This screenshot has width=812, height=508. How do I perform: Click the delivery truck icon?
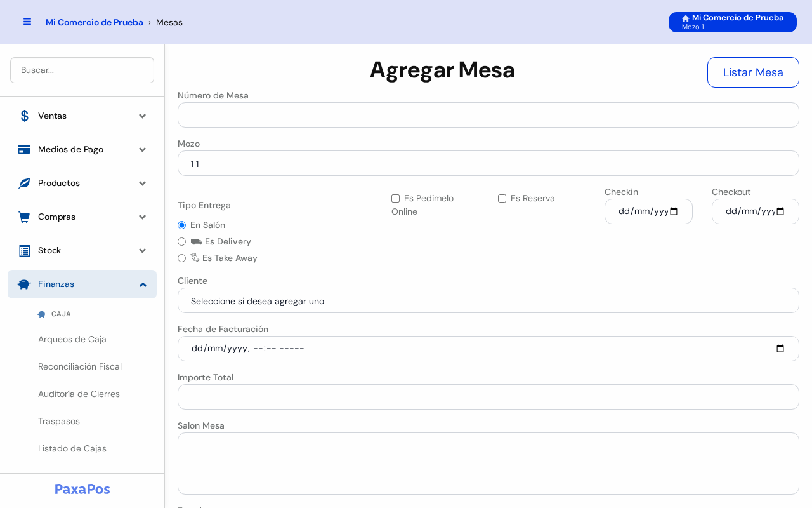tap(196, 241)
